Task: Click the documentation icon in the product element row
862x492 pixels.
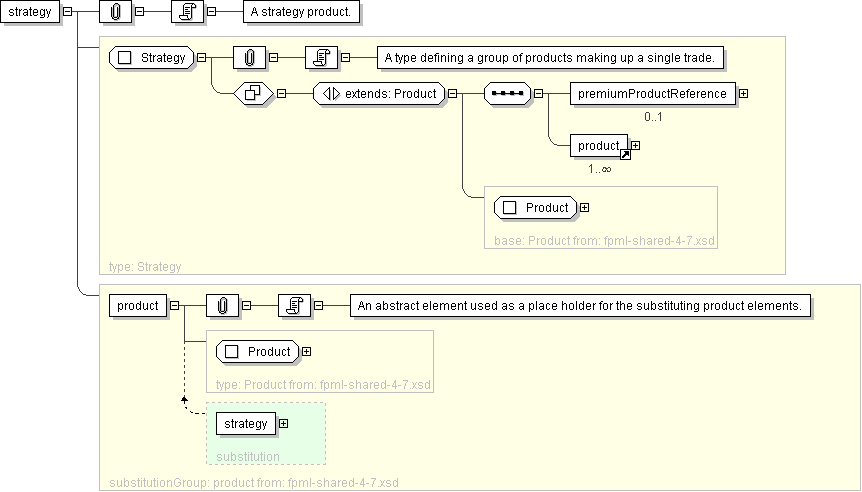Action: 294,305
